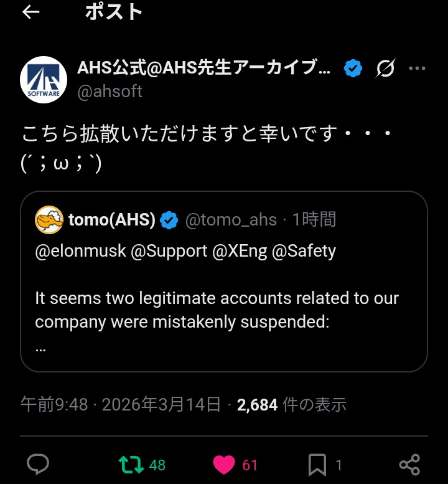Screen dimensions: 448x484
Task: Tap the tomo(AHS) avatar in quoted post
Action: tap(49, 219)
